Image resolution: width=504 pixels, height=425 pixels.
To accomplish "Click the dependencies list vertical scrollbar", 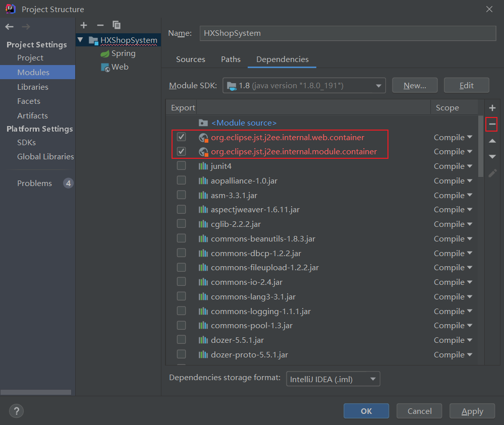I will (480, 146).
